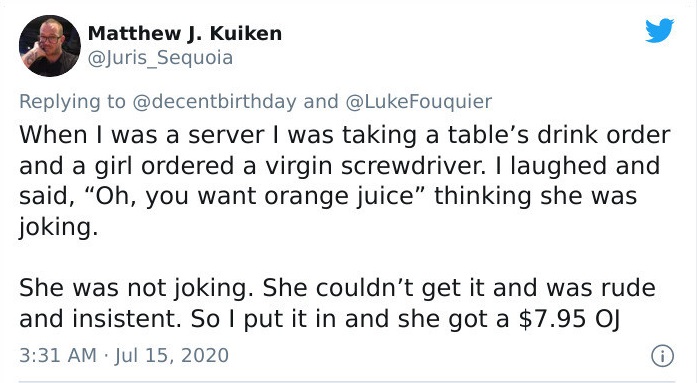The height and width of the screenshot is (383, 697).
Task: Click the Matthew J. Kuiken display name
Action: (185, 34)
